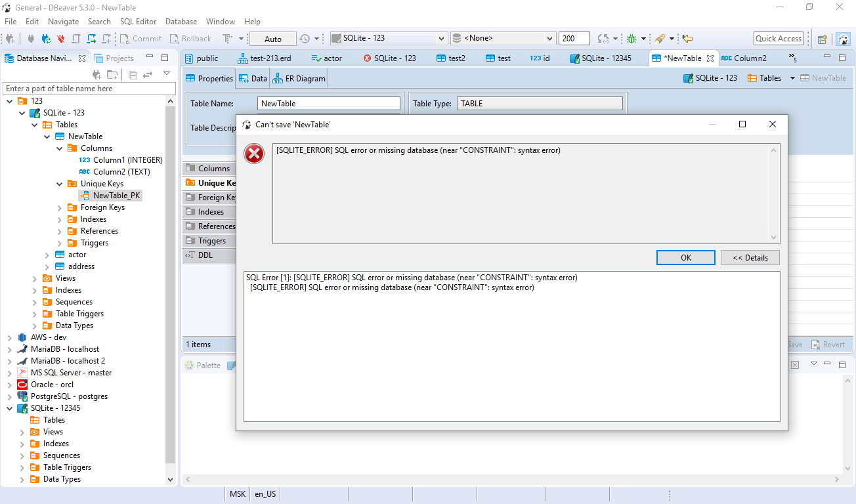
Task: Open the transaction log clock icon
Action: point(305,39)
